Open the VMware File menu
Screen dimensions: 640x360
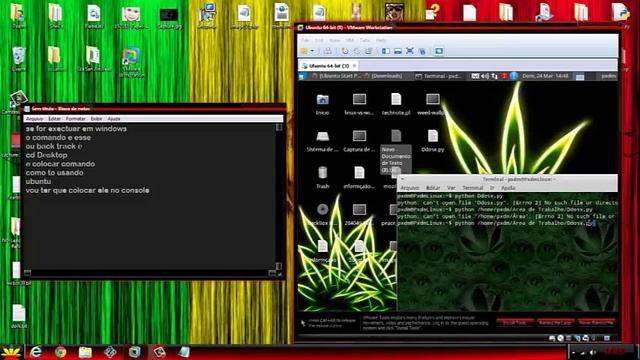[305, 40]
